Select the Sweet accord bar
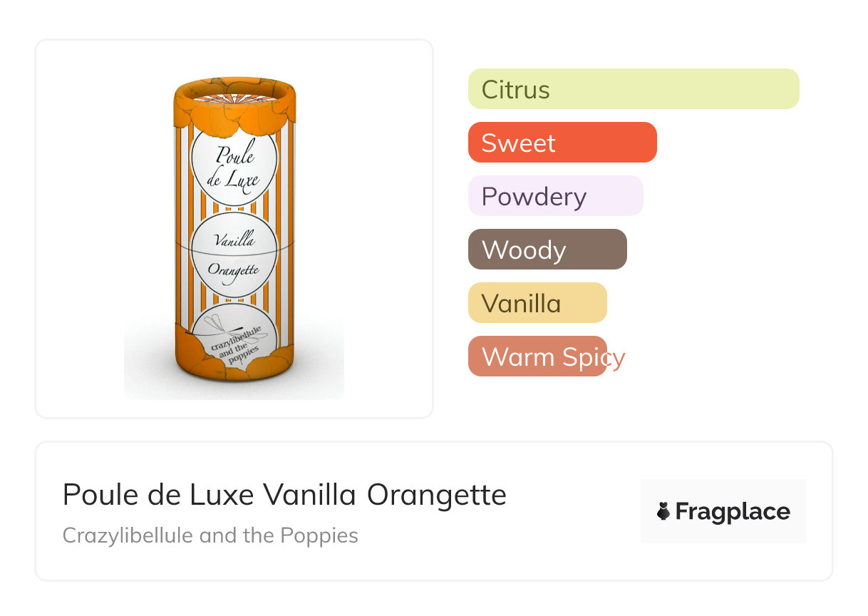The image size is (868, 616). click(x=562, y=143)
